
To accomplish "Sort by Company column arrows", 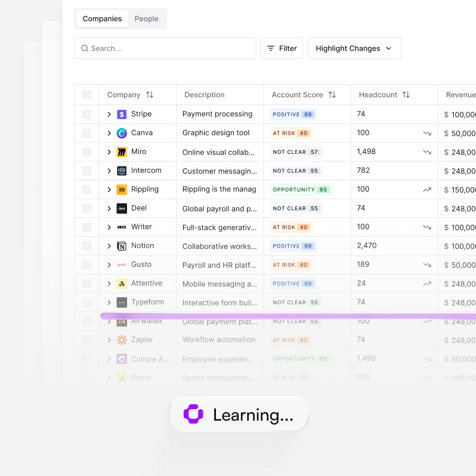I will [150, 95].
